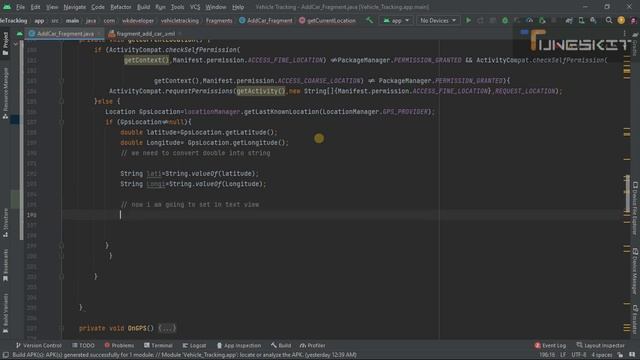This screenshot has height=360, width=640.
Task: Open the Terminal tool window
Action: (x=158, y=345)
